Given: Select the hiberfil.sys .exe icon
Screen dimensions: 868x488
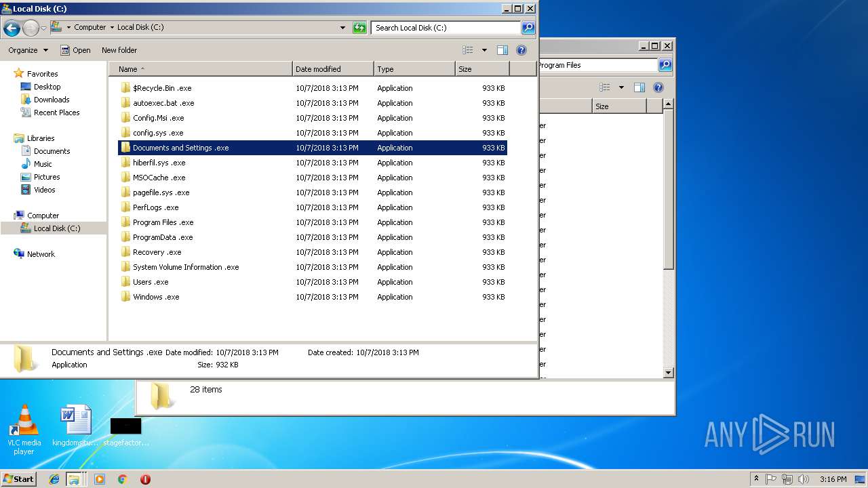Looking at the screenshot, I should point(125,163).
